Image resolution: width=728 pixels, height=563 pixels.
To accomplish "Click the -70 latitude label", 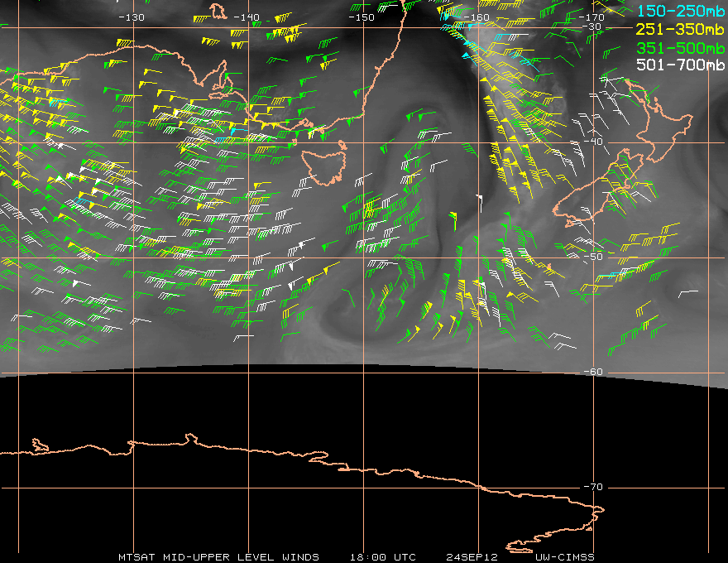I will (592, 487).
